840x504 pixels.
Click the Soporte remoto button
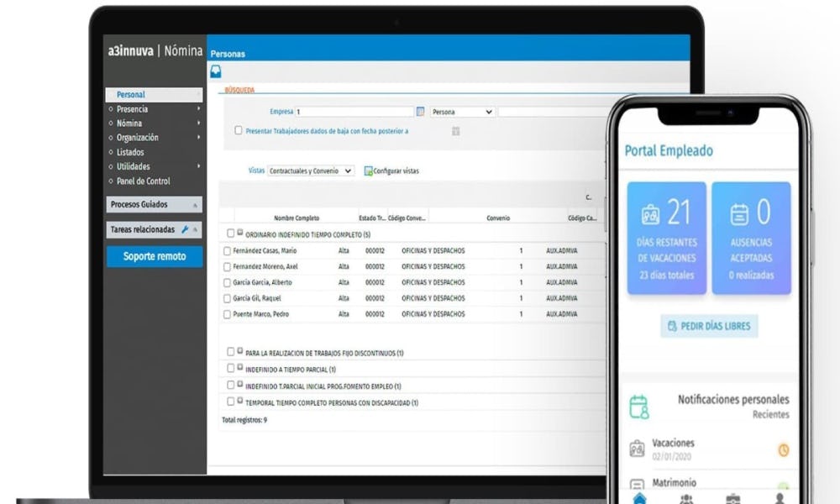tap(155, 256)
